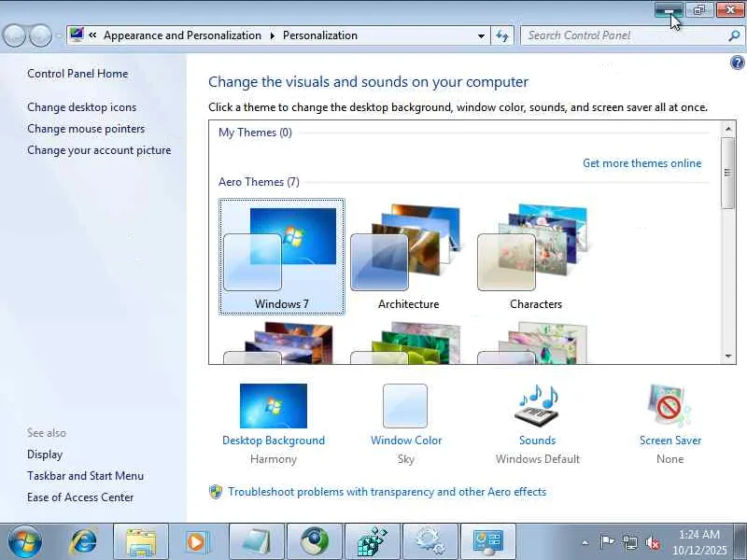Click the Action Center flag tray icon
This screenshot has width=747, height=560.
(x=608, y=542)
